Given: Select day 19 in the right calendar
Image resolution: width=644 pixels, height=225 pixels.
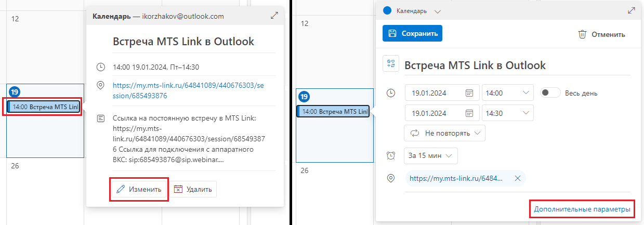Looking at the screenshot, I should point(305,97).
